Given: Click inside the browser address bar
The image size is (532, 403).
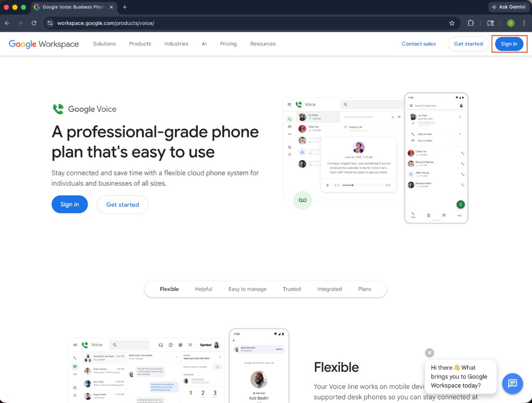Looking at the screenshot, I should click(x=208, y=23).
